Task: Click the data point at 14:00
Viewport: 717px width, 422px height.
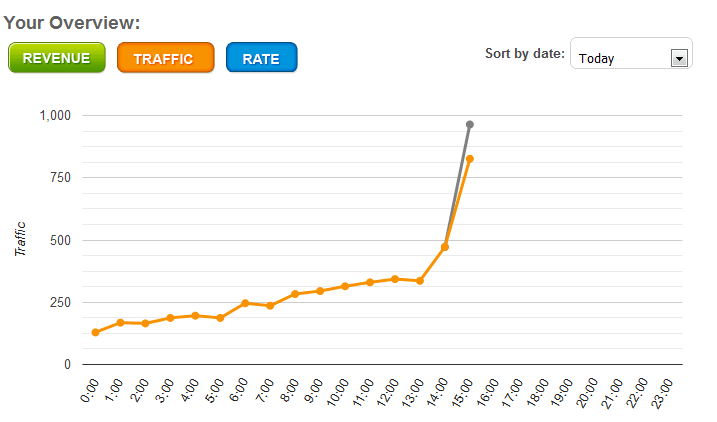Action: pos(445,247)
